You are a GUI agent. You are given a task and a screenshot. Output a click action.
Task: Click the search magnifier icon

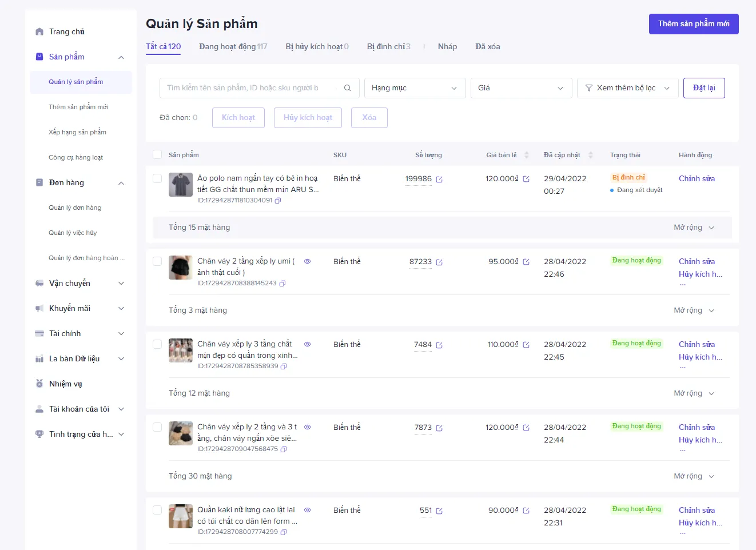(x=347, y=88)
